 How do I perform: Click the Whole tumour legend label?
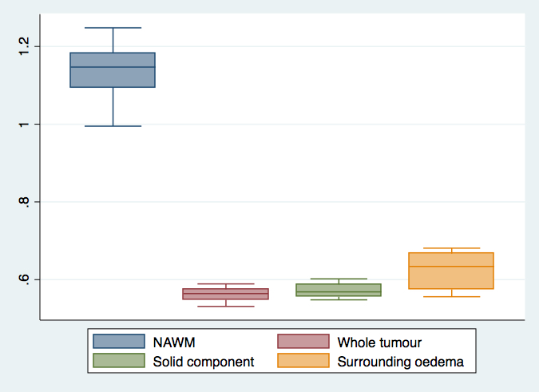point(379,343)
